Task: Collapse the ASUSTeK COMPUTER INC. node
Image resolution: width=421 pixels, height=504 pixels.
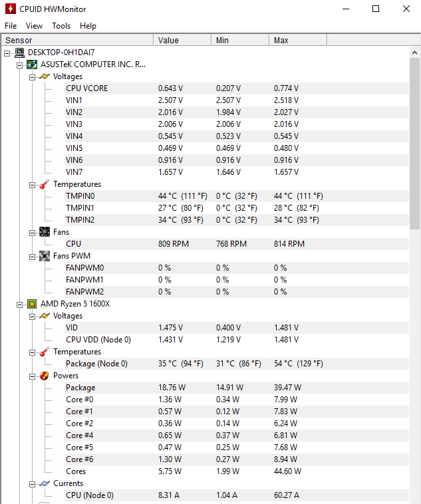Action: click(x=19, y=65)
